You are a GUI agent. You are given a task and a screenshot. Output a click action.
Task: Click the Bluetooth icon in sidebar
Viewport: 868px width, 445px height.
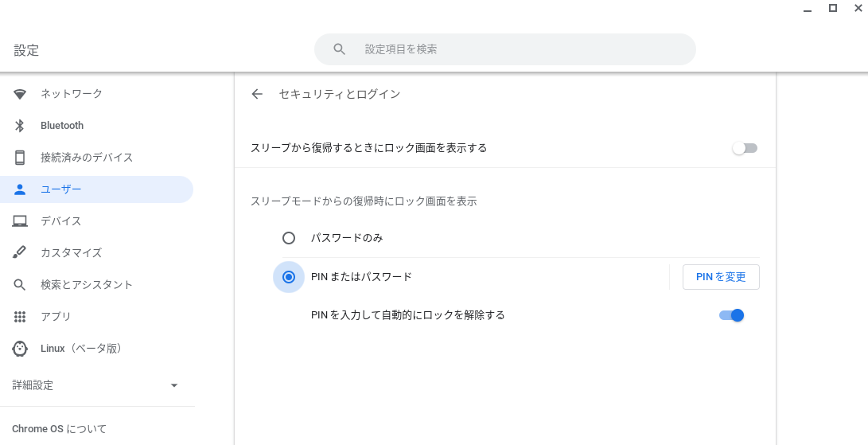pos(20,126)
